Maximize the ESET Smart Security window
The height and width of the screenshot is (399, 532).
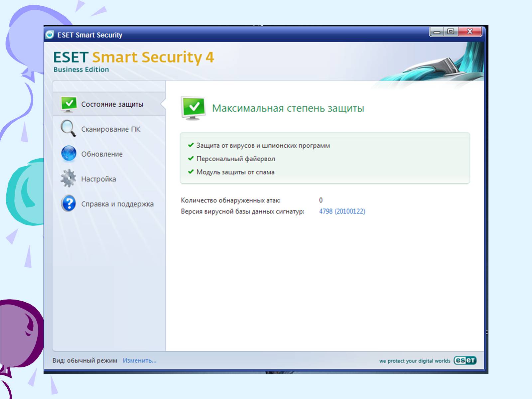click(x=451, y=32)
